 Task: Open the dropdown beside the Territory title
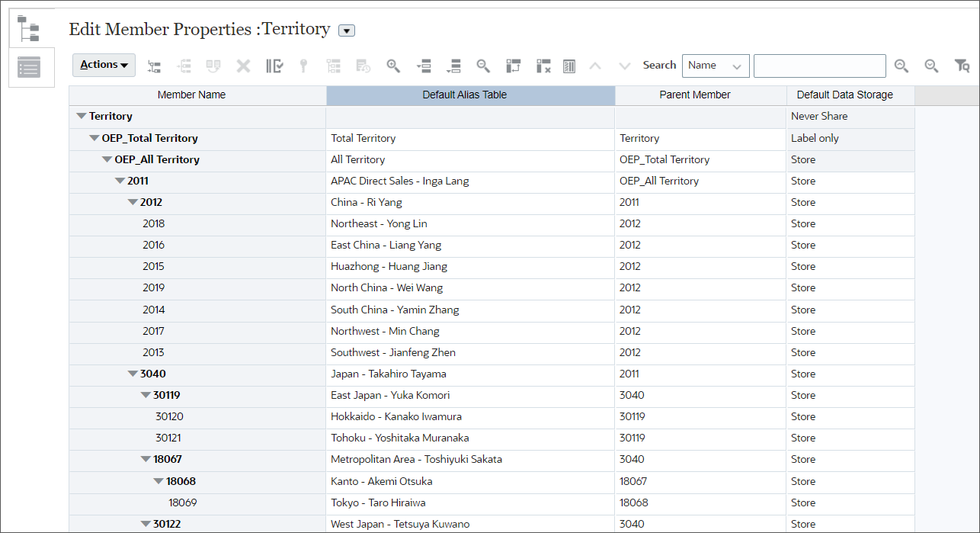pyautogui.click(x=347, y=30)
